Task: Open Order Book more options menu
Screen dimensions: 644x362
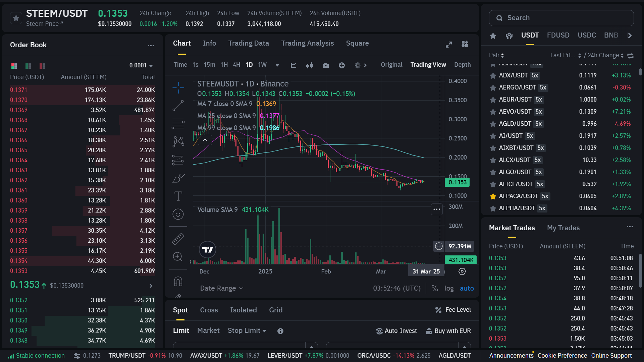Action: click(x=151, y=45)
